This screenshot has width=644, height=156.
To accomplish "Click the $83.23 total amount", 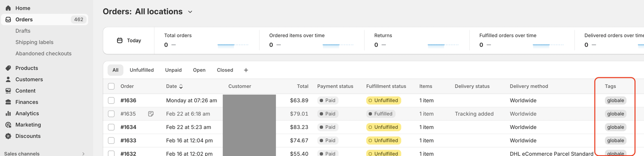I will coord(299,127).
